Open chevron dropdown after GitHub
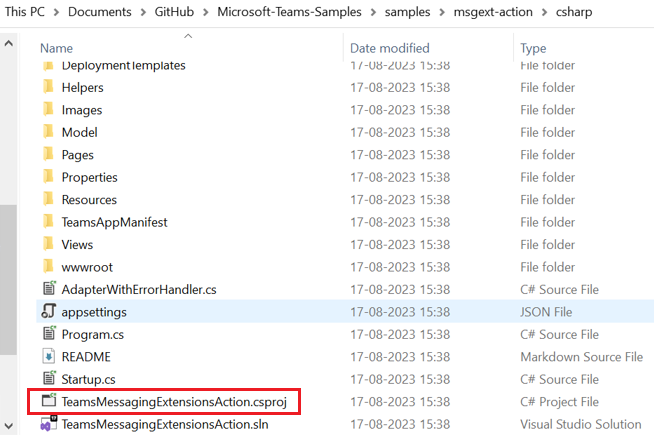 (206, 13)
